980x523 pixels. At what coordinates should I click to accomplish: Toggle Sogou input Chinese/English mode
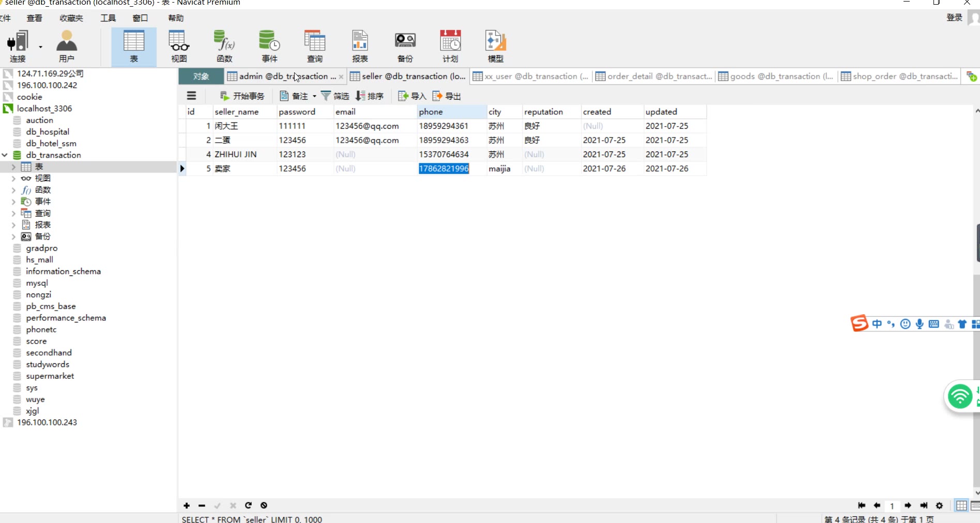pyautogui.click(x=877, y=324)
